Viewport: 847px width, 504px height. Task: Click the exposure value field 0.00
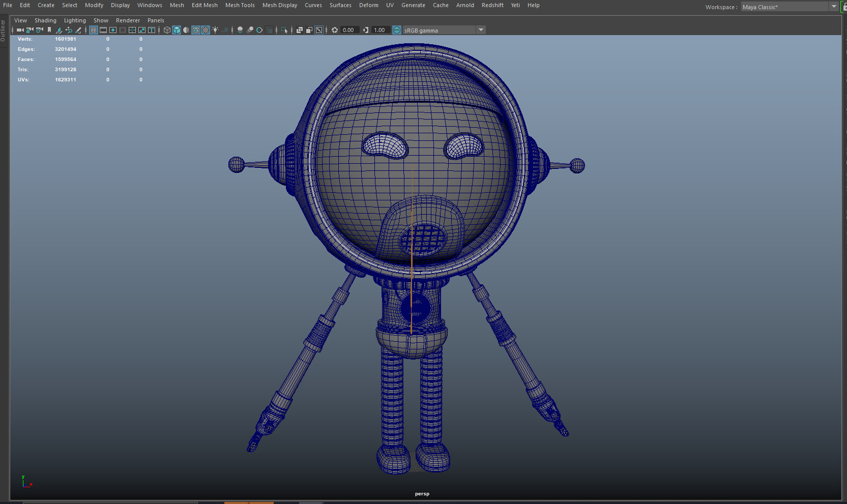click(x=349, y=30)
